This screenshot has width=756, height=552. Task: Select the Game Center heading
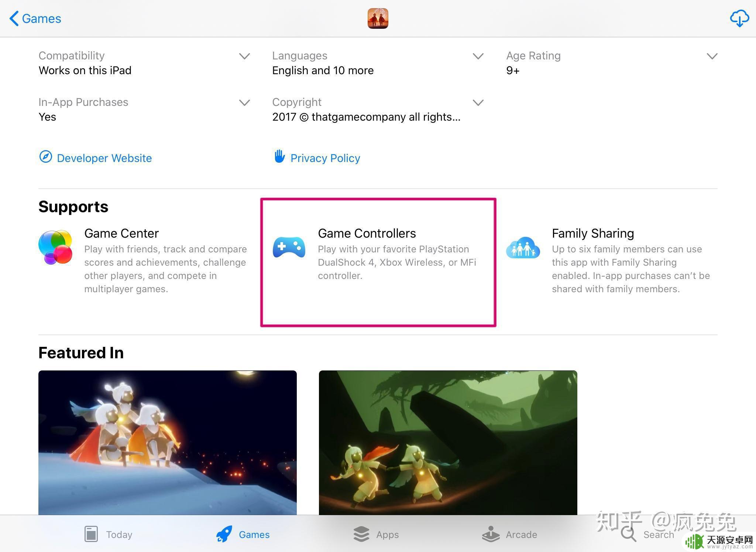coord(121,233)
